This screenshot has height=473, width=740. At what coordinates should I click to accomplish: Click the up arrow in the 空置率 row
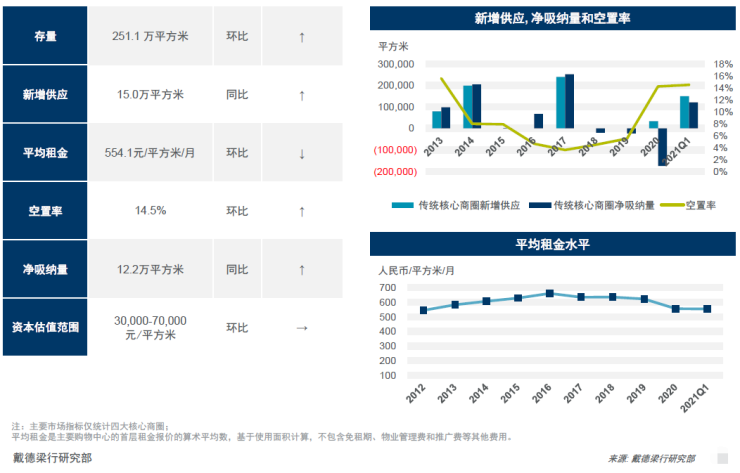click(x=302, y=211)
